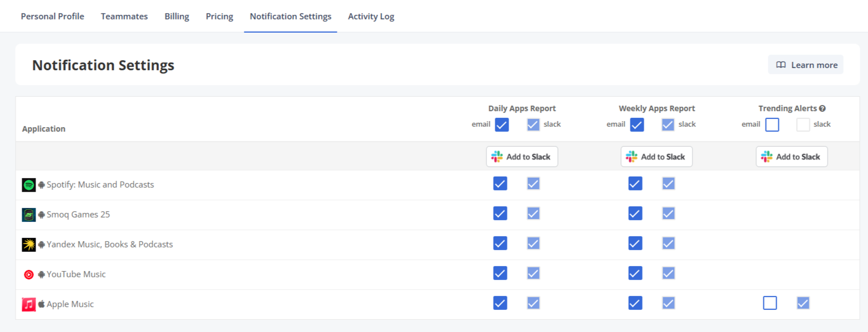Click the Trending Alerts help question icon
The height and width of the screenshot is (332, 868).
point(823,108)
